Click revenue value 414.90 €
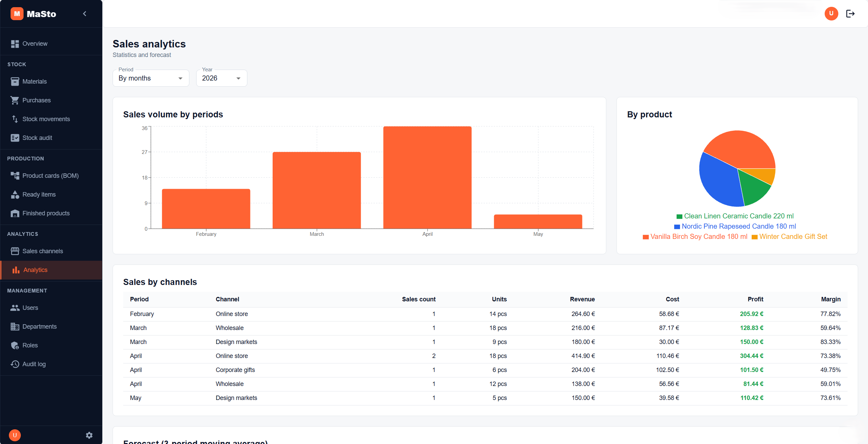868x444 pixels. click(583, 356)
